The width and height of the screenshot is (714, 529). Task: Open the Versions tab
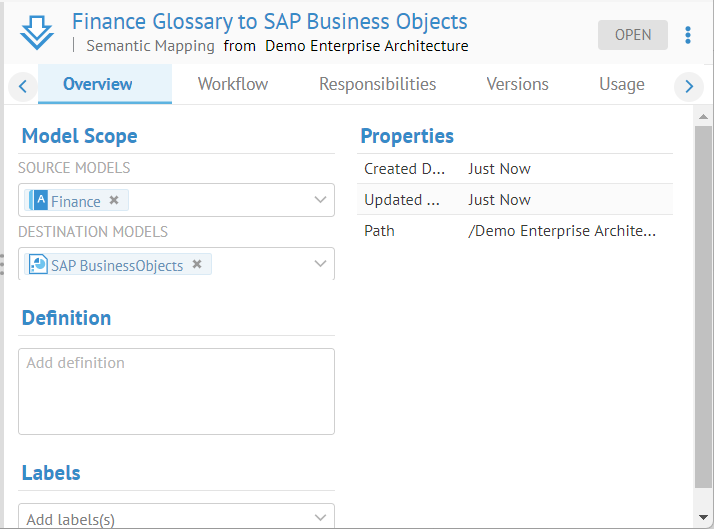pyautogui.click(x=517, y=84)
